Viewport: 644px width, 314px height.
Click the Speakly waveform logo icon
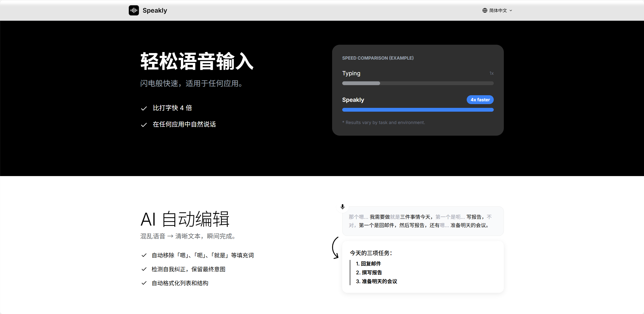click(134, 10)
